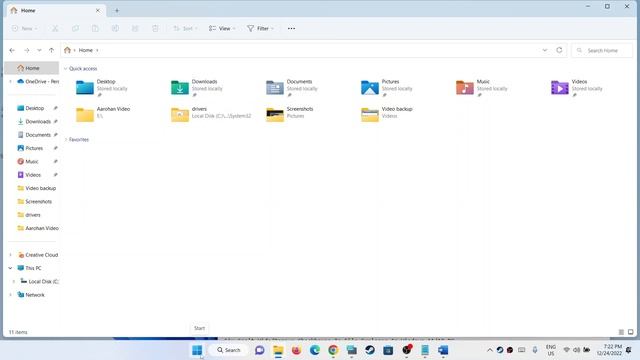Launch Google Chrome from the taskbar
640x360 pixels.
333,350
